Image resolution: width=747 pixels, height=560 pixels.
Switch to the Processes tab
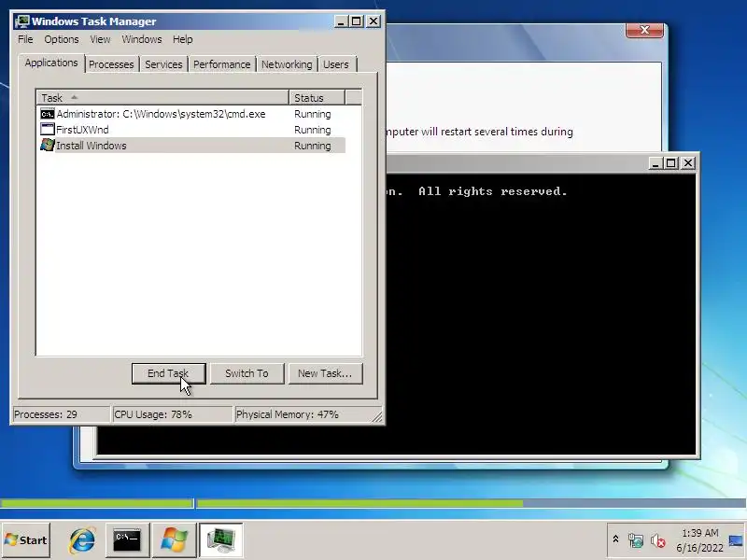tap(111, 64)
